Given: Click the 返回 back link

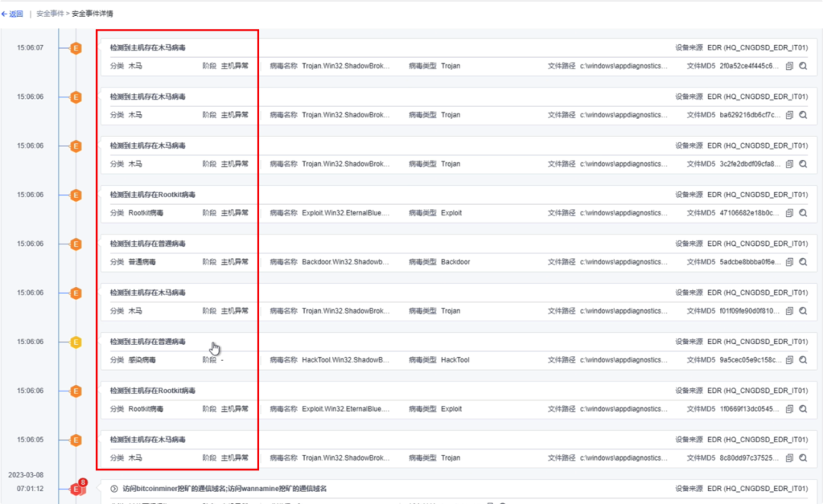Looking at the screenshot, I should pos(13,13).
